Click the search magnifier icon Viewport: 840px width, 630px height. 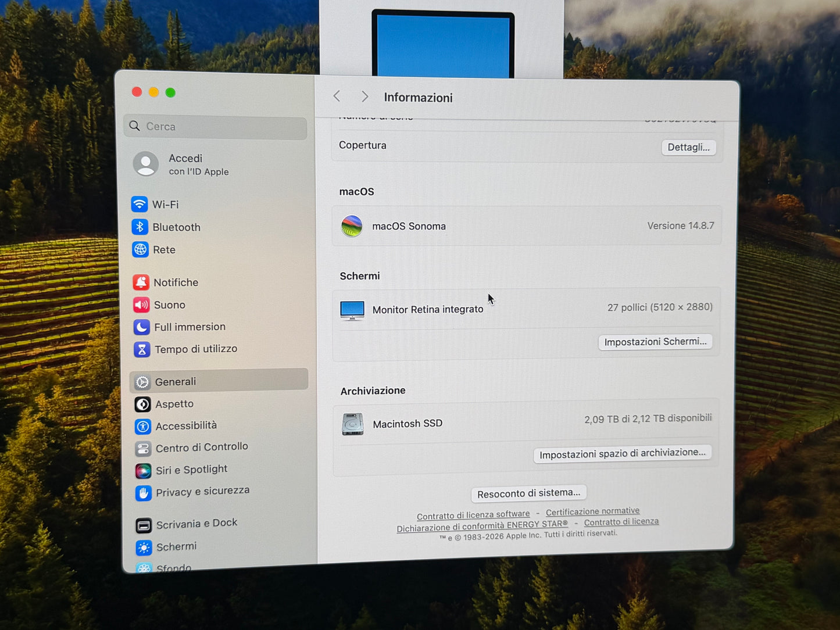(x=135, y=126)
